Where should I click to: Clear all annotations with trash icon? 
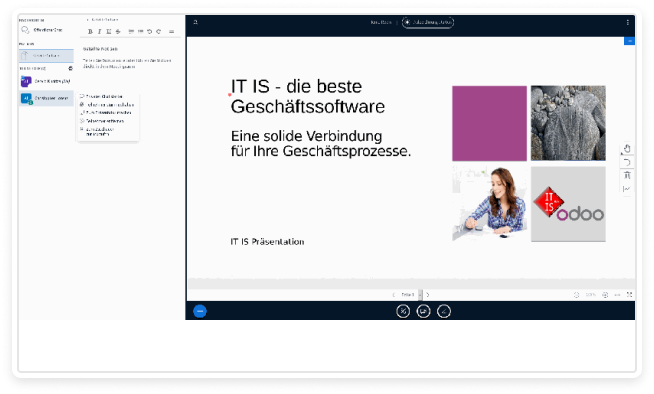(626, 176)
